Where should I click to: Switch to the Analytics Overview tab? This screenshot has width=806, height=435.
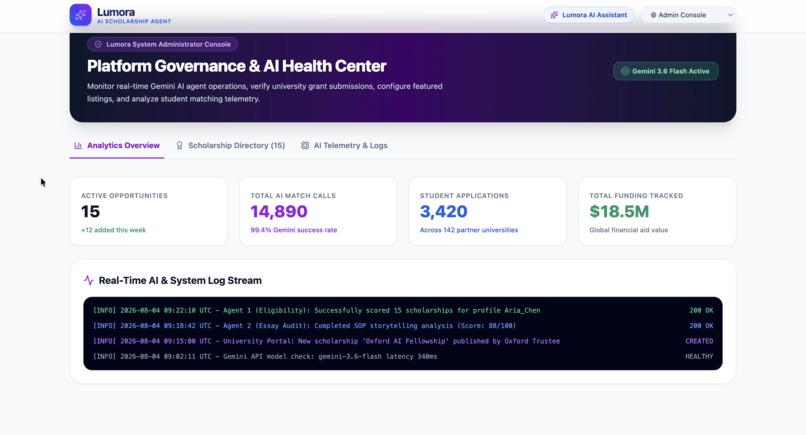click(x=117, y=146)
